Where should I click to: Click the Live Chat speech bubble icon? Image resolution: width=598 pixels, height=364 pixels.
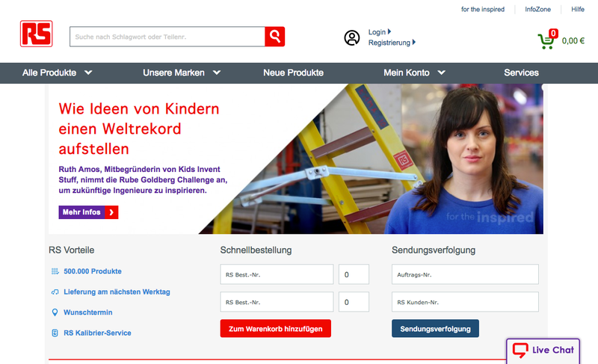(x=520, y=350)
